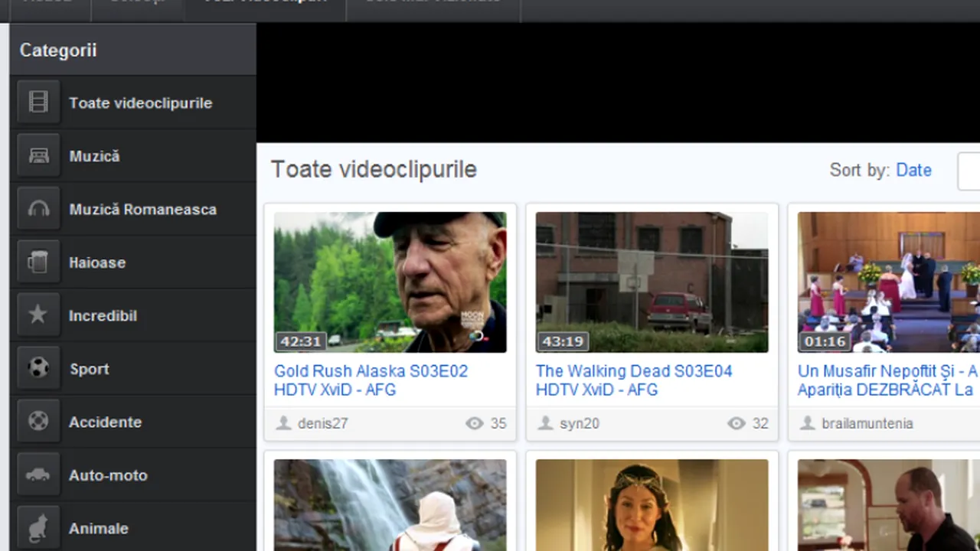
Task: Play the old man in cap thumbnail
Action: (390, 282)
